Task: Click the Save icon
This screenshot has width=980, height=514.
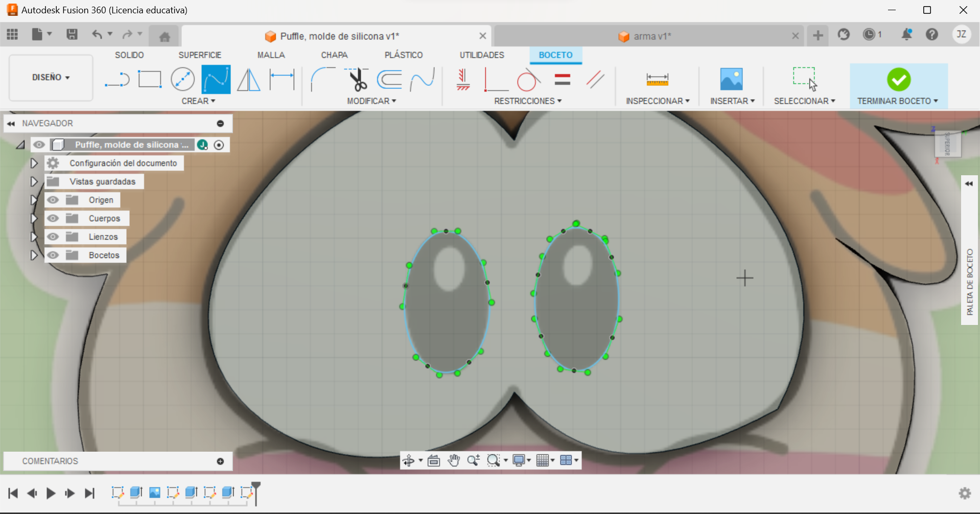Action: pos(72,34)
